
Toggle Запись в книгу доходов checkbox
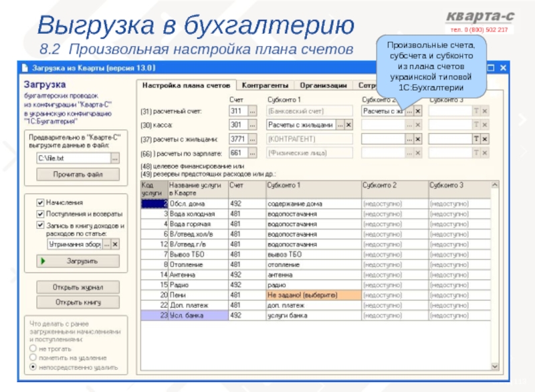point(40,225)
